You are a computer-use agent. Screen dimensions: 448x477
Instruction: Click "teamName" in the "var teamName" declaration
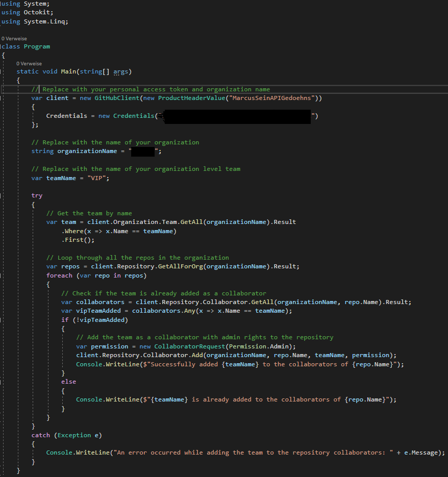(x=61, y=178)
